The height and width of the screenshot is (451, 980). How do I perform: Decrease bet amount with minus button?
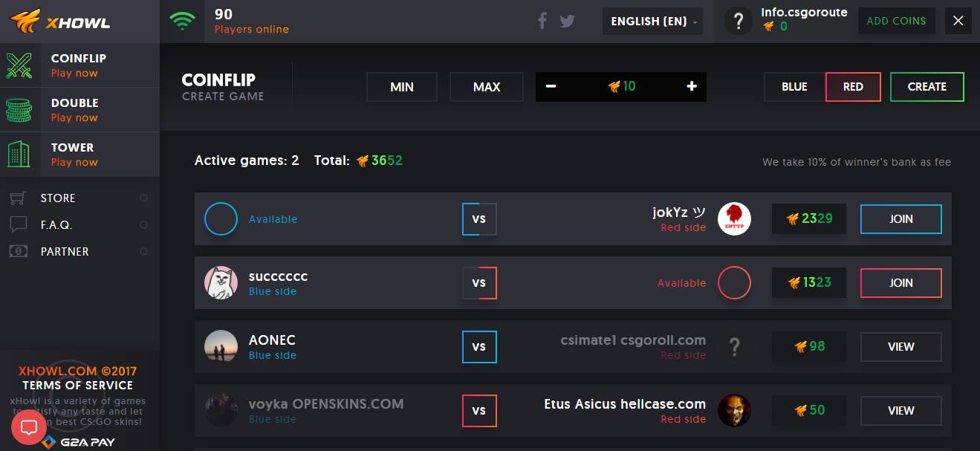coord(551,86)
